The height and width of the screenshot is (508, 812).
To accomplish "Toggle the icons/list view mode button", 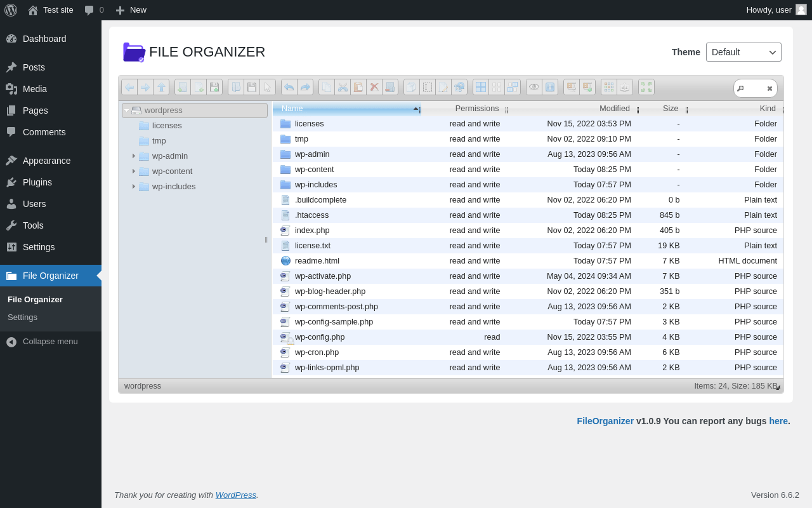I will pos(609,87).
